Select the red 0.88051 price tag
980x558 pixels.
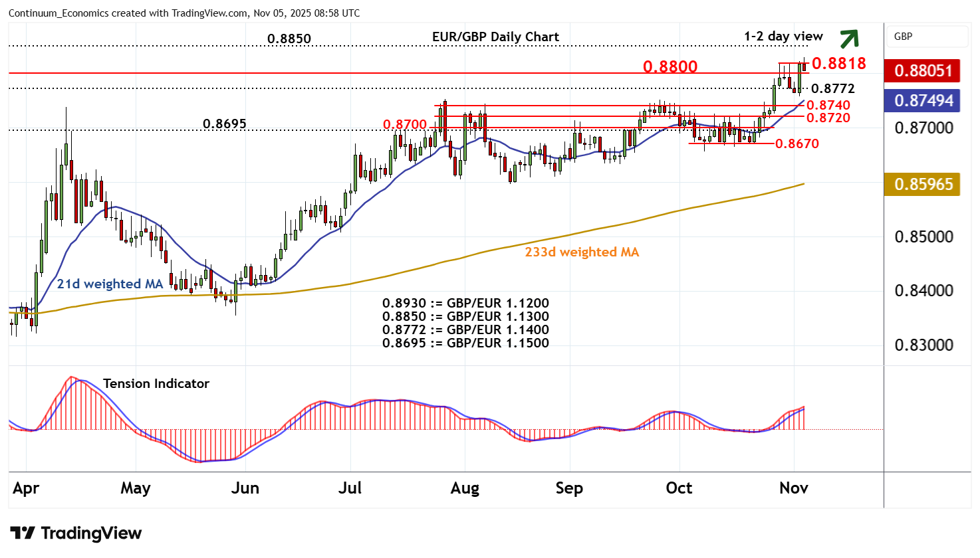[x=922, y=70]
